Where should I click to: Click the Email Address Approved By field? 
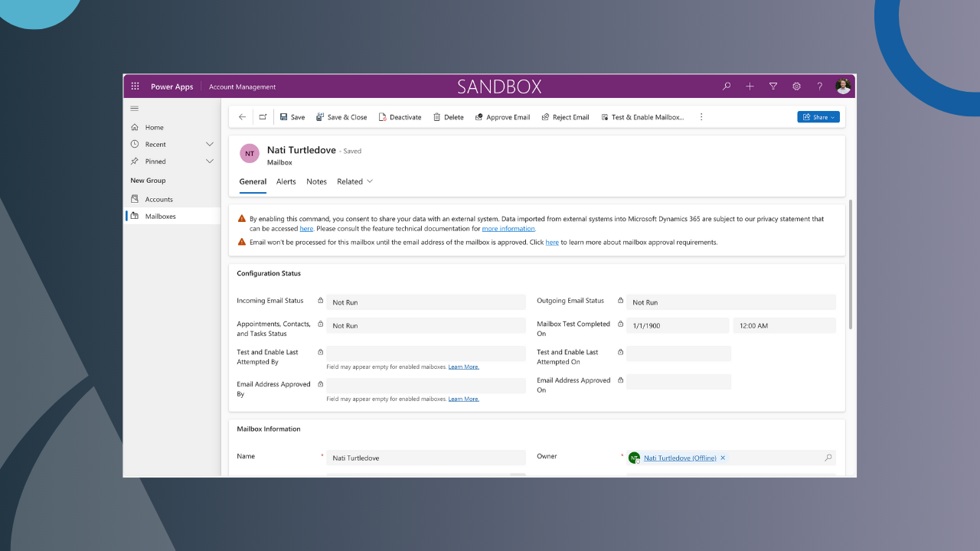pos(426,386)
